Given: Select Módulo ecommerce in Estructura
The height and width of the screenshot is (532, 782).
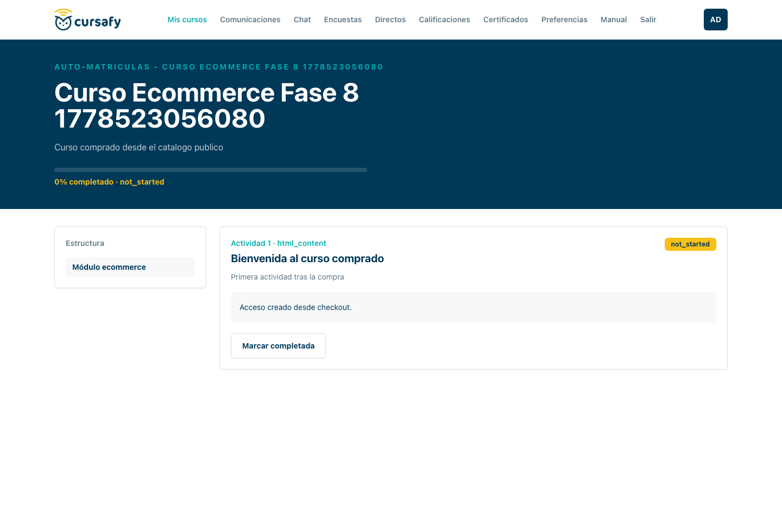Looking at the screenshot, I should click(130, 267).
